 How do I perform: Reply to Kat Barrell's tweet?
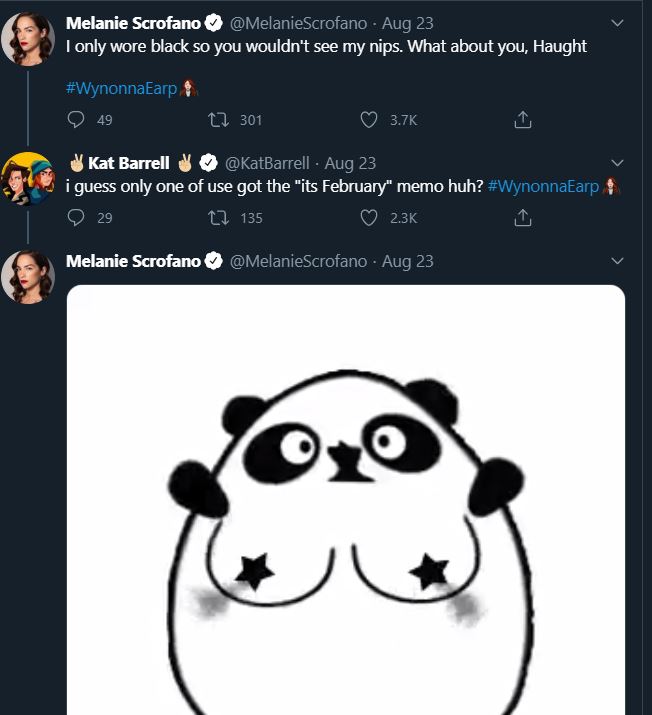[76, 217]
